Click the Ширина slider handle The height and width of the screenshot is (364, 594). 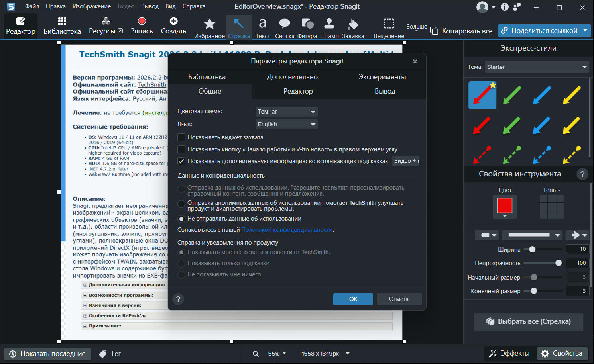pyautogui.click(x=532, y=249)
